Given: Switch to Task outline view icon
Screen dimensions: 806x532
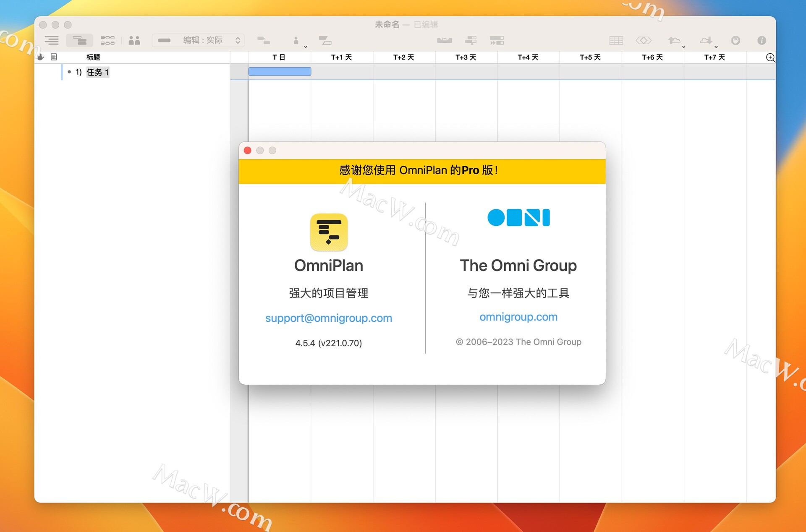Looking at the screenshot, I should pyautogui.click(x=52, y=40).
